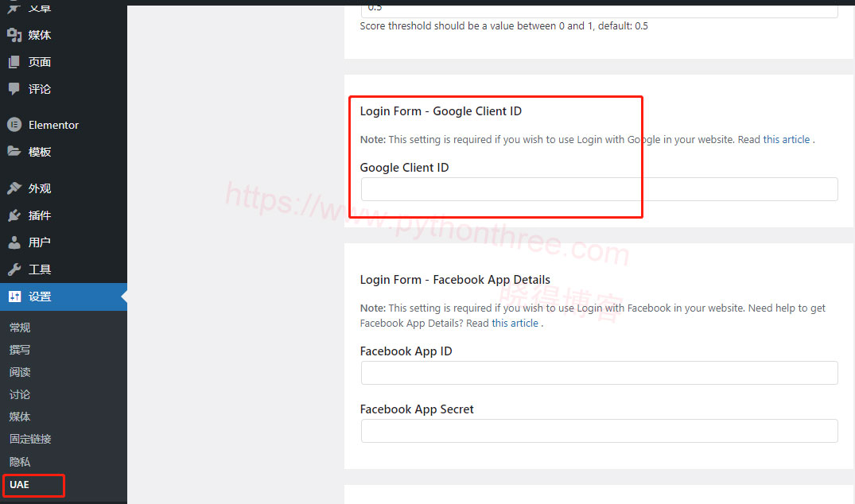The width and height of the screenshot is (855, 504).
Task: Open Pages via the 页面 icon
Action: [x=14, y=62]
